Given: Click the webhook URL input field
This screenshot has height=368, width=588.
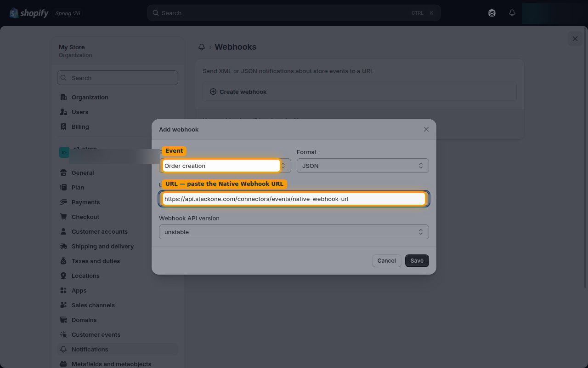Looking at the screenshot, I should (294, 199).
